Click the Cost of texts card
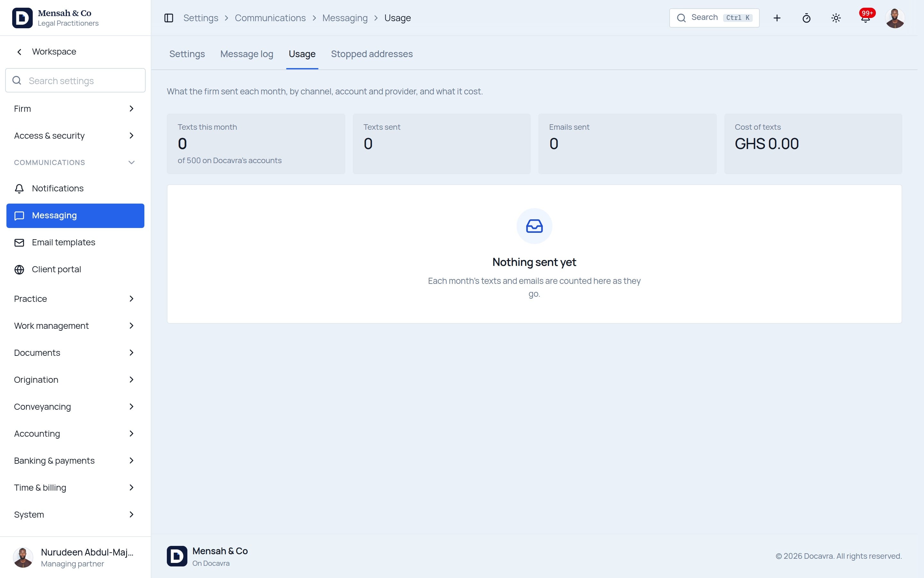 point(813,144)
